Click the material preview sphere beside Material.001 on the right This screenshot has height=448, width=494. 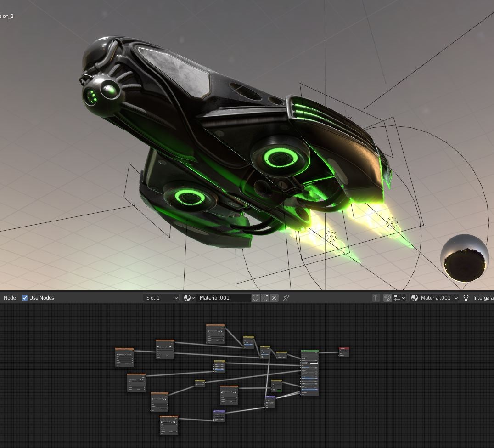(415, 298)
